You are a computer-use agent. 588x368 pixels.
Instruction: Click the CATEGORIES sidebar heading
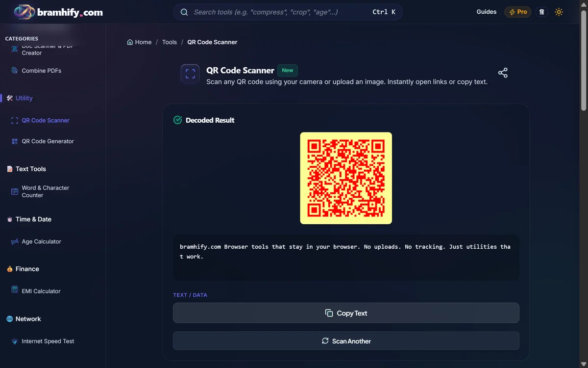[22, 38]
